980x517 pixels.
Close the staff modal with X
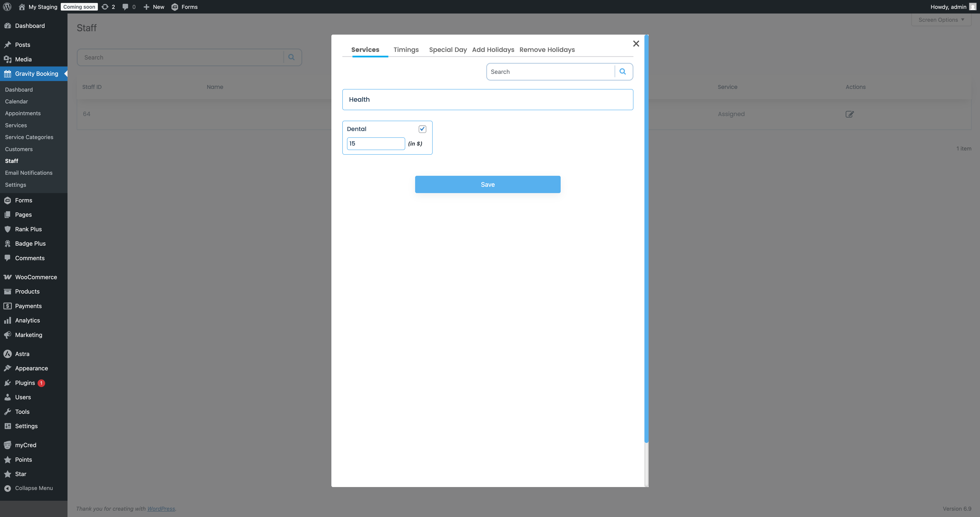[636, 44]
